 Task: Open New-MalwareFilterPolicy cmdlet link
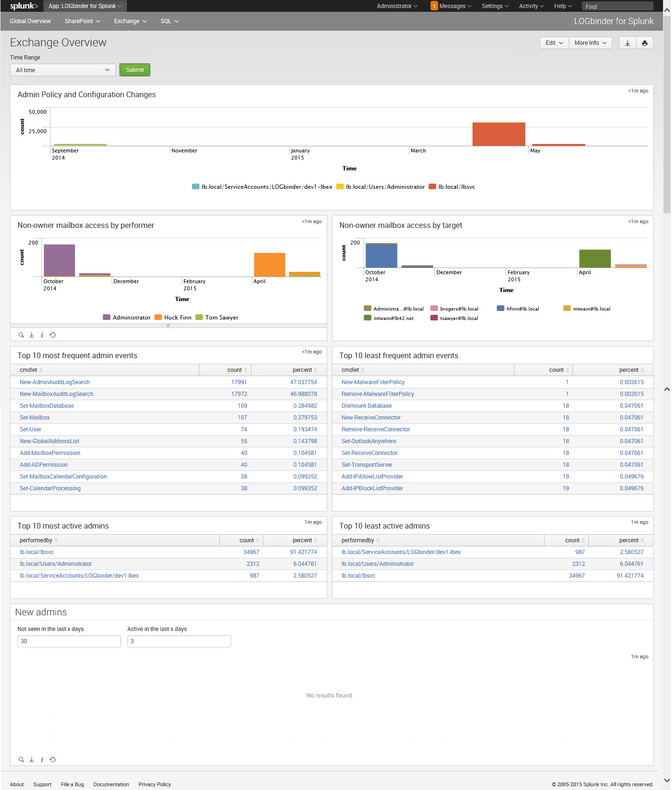(x=373, y=382)
